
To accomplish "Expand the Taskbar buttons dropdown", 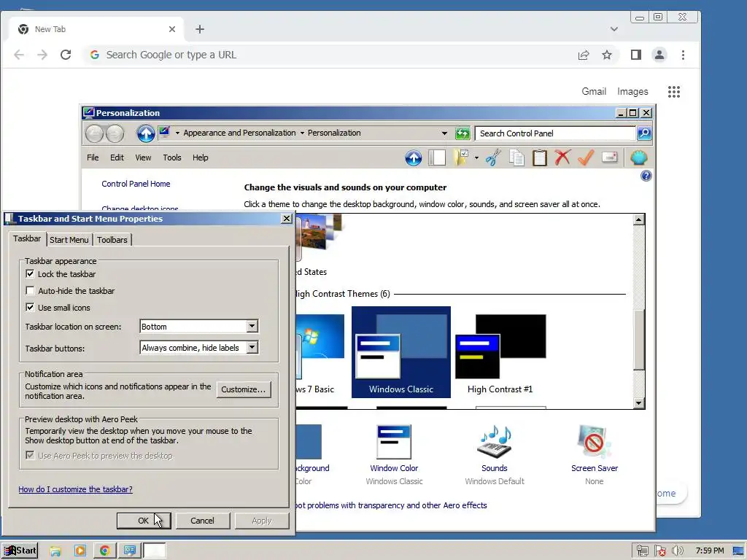I will (252, 348).
